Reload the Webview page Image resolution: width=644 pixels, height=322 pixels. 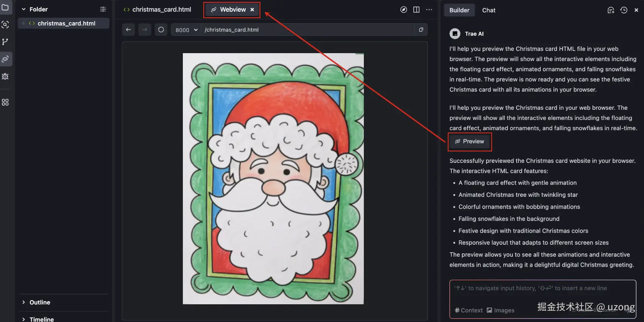(x=161, y=29)
